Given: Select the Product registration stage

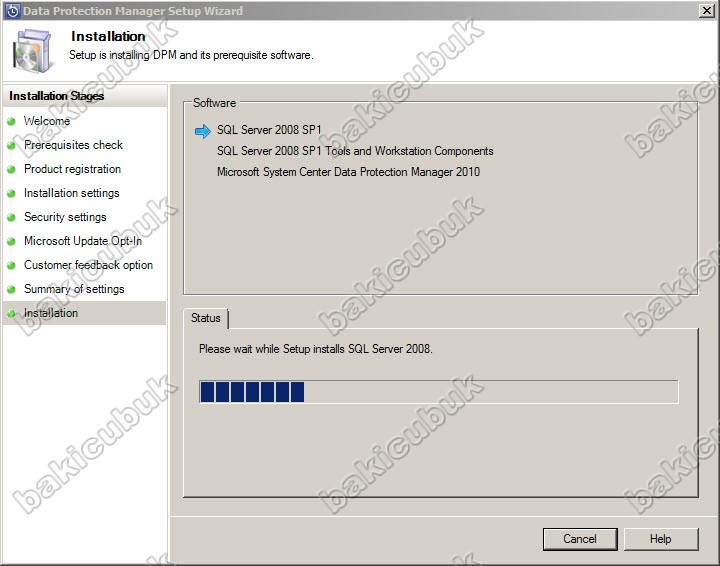Looking at the screenshot, I should pos(73,169).
